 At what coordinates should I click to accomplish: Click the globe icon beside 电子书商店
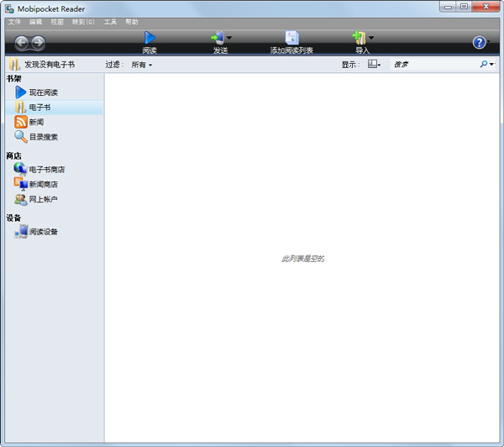pos(20,169)
